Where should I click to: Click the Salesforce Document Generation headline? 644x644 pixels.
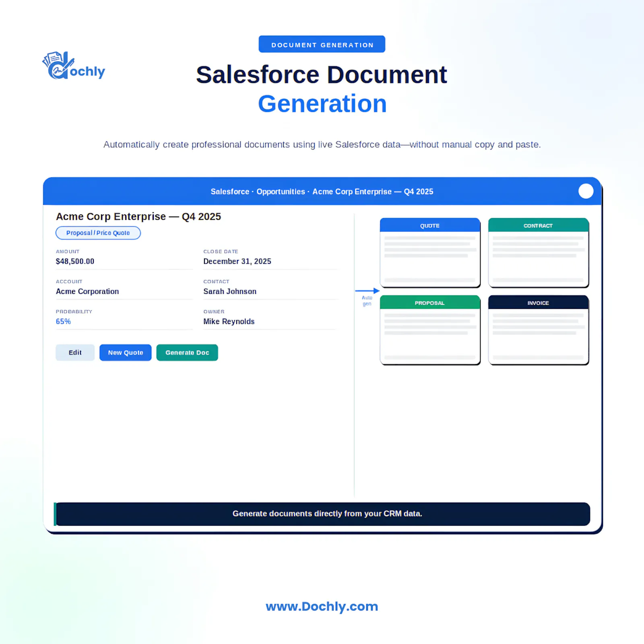click(x=322, y=89)
